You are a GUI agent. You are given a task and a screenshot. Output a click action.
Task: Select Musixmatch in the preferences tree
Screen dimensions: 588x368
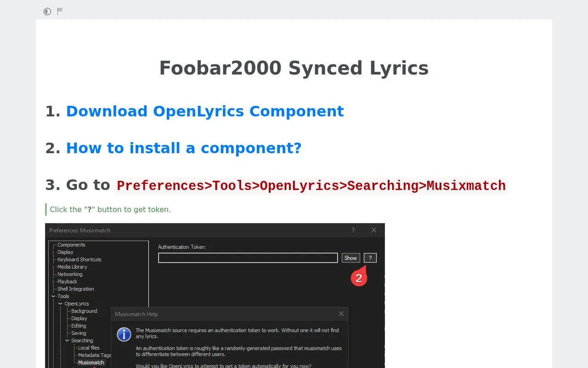coord(91,362)
